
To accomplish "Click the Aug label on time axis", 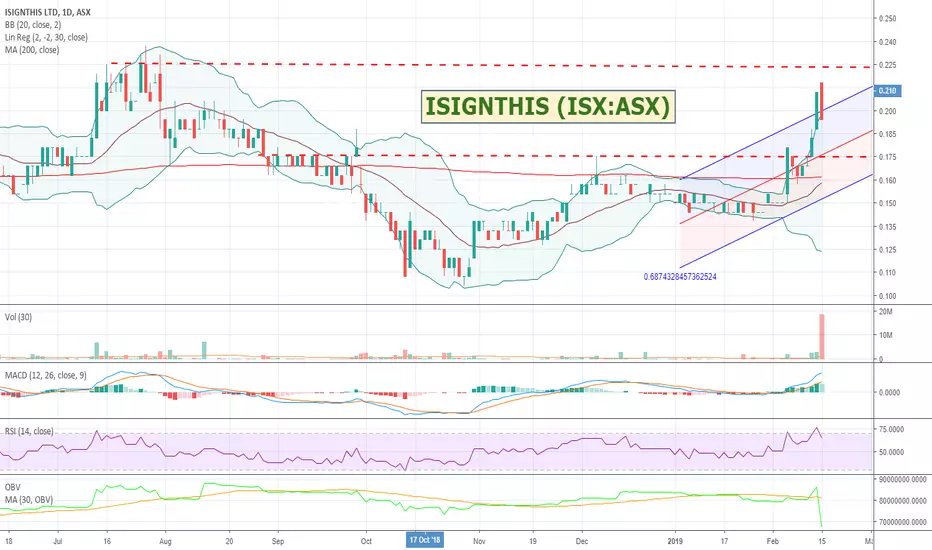I will 165,541.
